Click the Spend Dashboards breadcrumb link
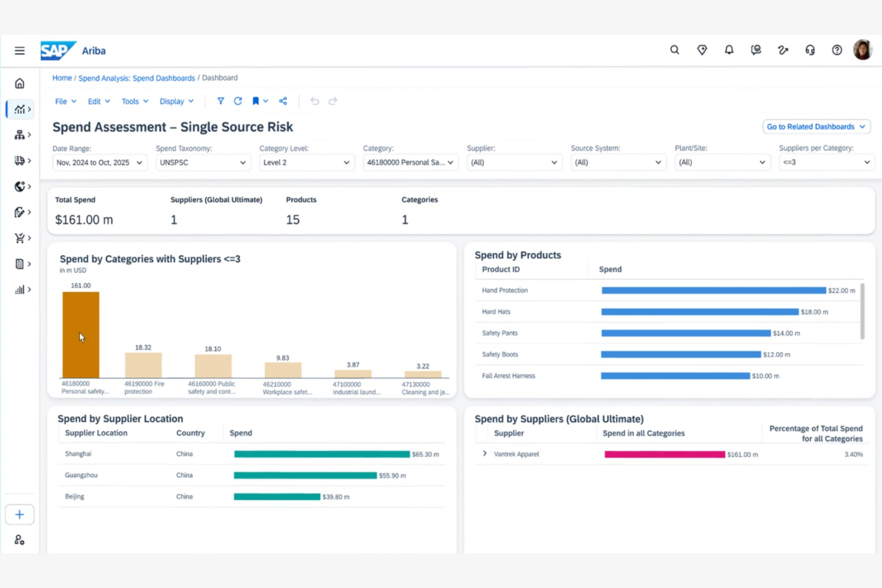882x588 pixels. click(x=136, y=78)
